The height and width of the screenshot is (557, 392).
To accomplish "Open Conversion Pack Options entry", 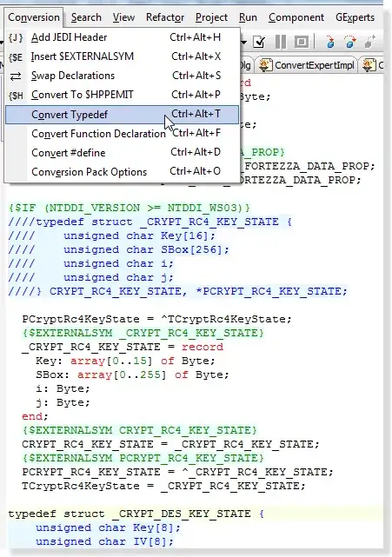I will coord(123,172).
